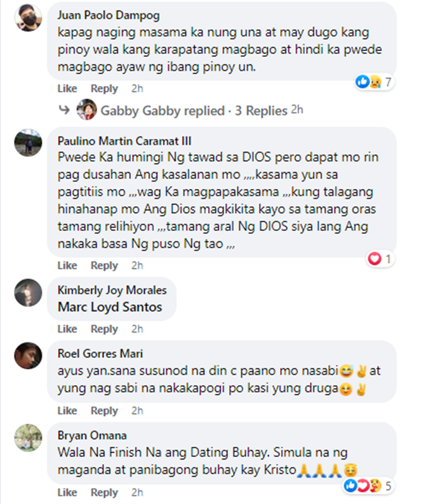Click Kimberly Joy Morales' profile avatar
421x504 pixels.
pyautogui.click(x=28, y=293)
